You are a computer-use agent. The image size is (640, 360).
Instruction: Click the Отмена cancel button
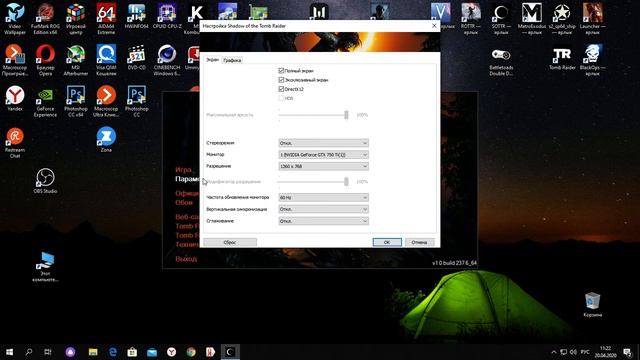pyautogui.click(x=419, y=242)
